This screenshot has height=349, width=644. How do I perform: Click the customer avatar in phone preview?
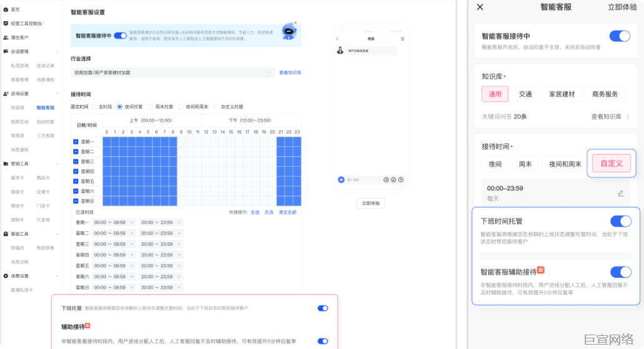click(340, 51)
